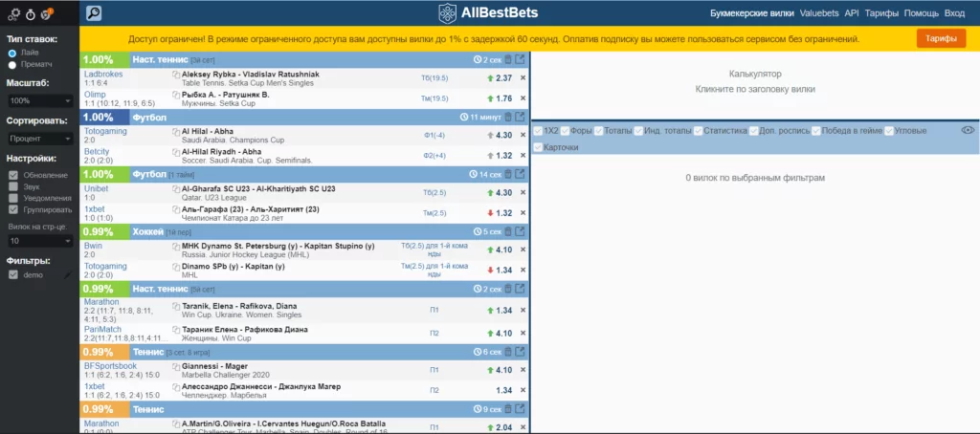
Task: Open the Ladbrokes bookmaker link
Action: [103, 74]
